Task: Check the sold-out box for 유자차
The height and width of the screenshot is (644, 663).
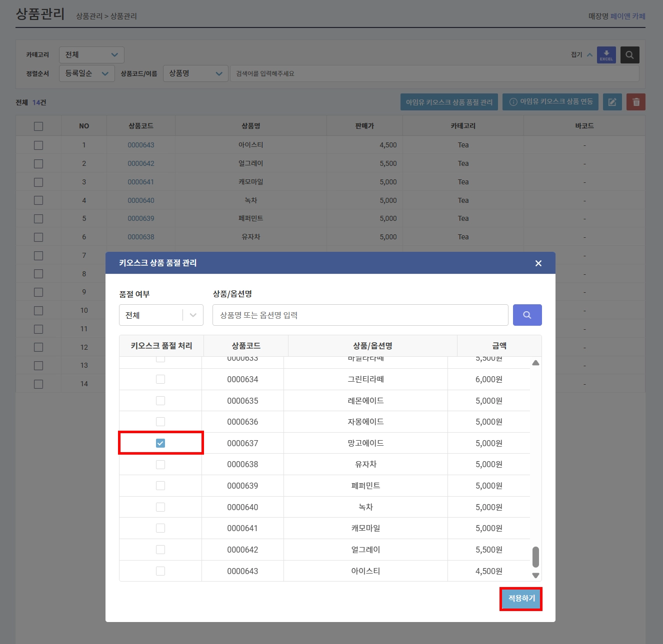Action: pos(160,465)
